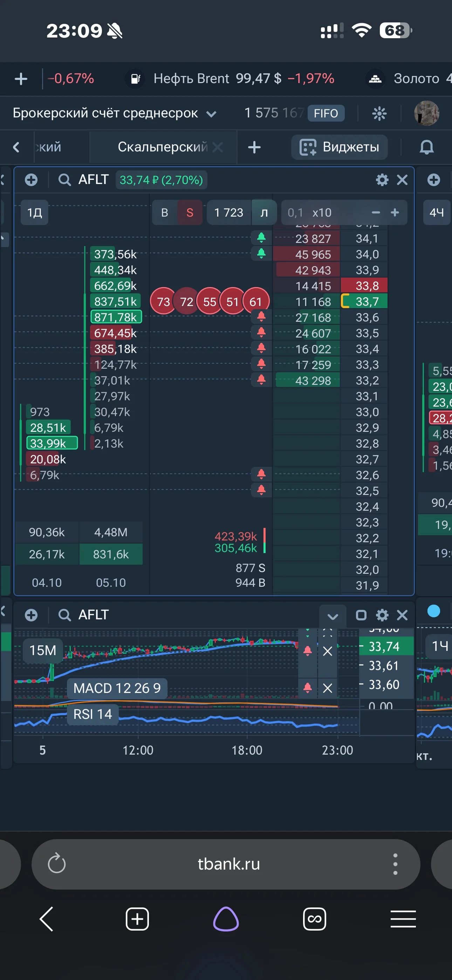Choose the S sell mode
Image resolution: width=452 pixels, height=980 pixels.
[x=190, y=212]
